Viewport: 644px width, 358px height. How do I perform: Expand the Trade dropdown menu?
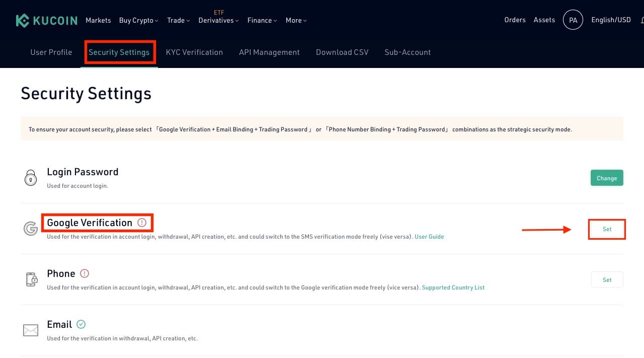coord(178,20)
